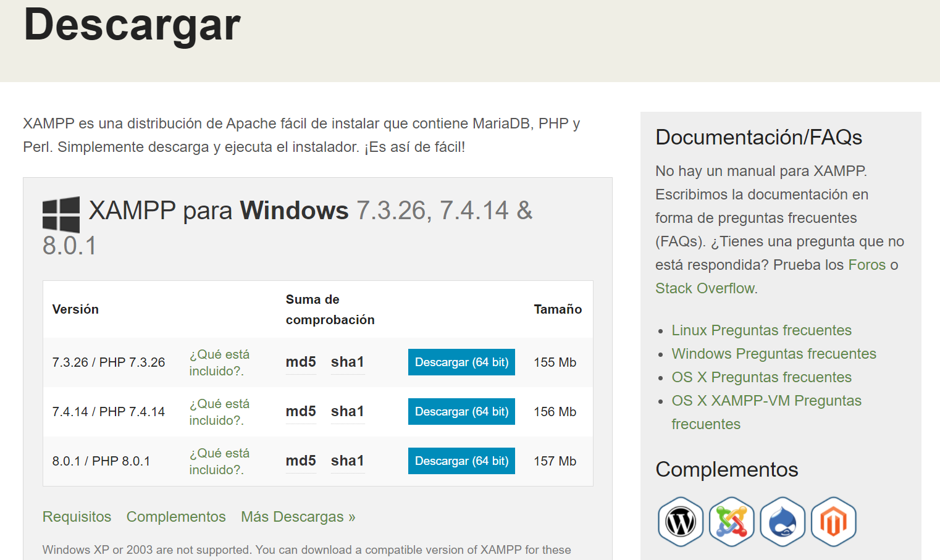The image size is (940, 560).
Task: Open the WordPress add-on icon
Action: pyautogui.click(x=681, y=522)
